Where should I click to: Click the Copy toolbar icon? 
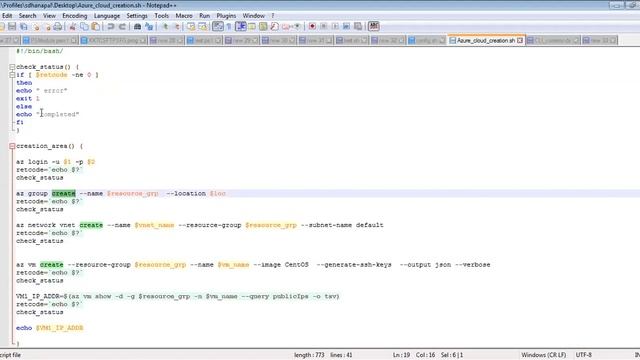click(x=84, y=27)
